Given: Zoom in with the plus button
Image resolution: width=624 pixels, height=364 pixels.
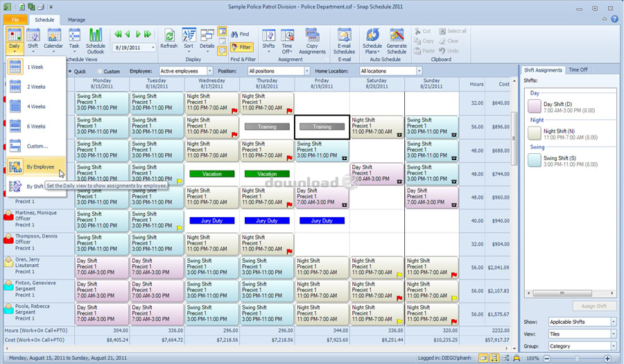Looking at the screenshot, I should [607, 358].
